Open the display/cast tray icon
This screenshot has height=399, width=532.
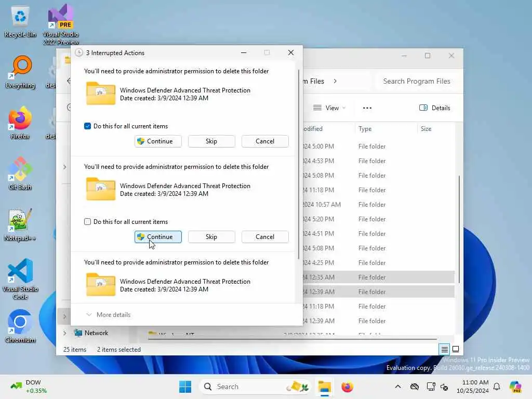click(431, 387)
